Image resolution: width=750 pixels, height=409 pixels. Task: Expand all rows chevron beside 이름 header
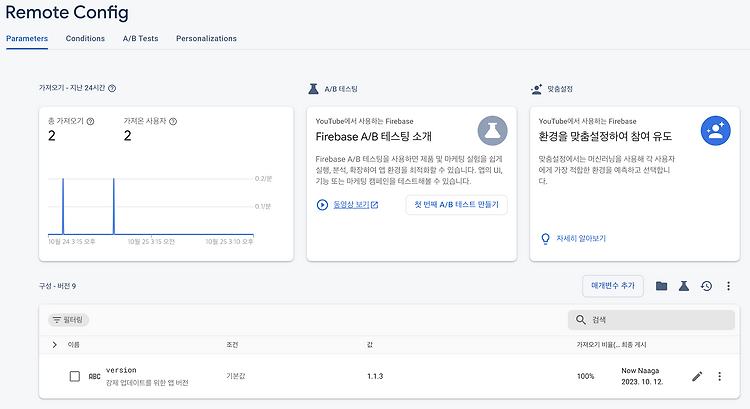click(55, 345)
